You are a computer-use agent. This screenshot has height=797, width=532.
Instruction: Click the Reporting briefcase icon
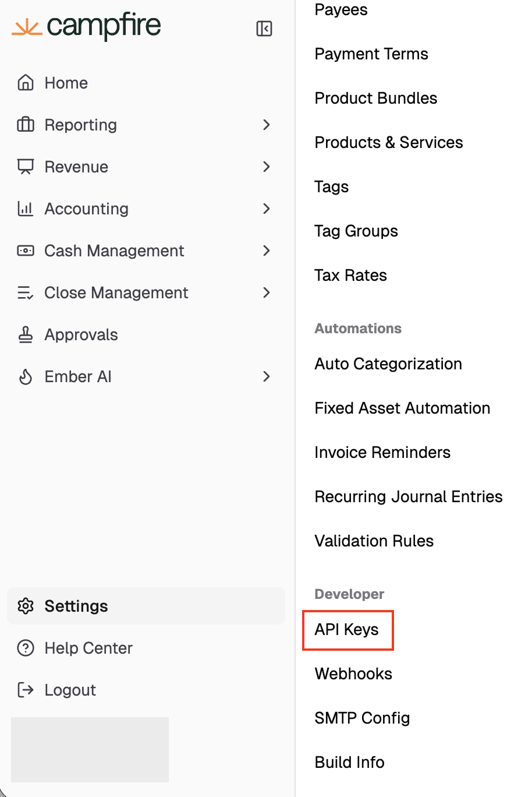[x=26, y=125]
